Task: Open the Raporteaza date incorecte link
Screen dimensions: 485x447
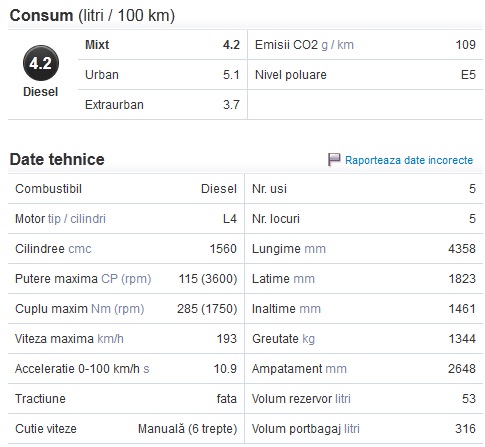Action: 409,160
